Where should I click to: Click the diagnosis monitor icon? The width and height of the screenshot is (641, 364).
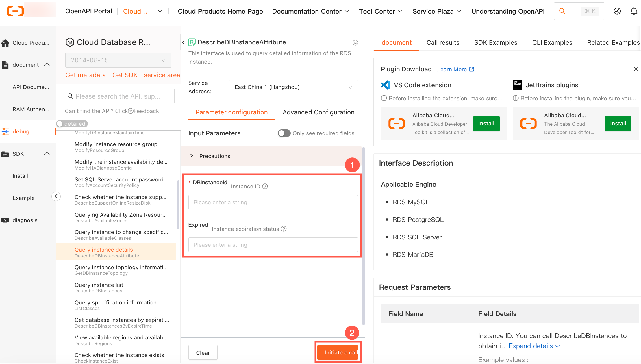pos(5,220)
